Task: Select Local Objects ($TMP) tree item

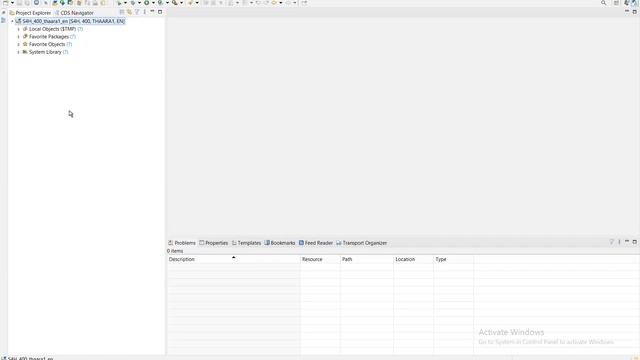Action: coord(52,29)
